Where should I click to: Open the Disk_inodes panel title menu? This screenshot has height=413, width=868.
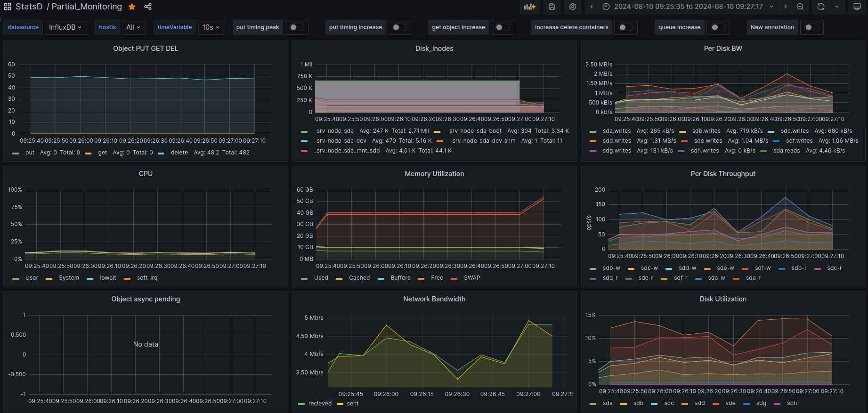[x=434, y=49]
